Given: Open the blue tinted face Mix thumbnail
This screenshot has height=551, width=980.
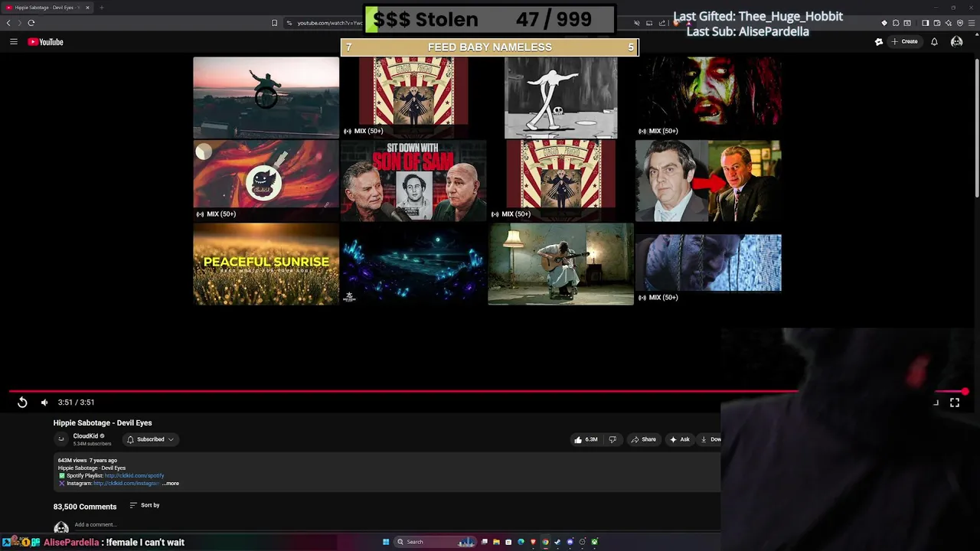Looking at the screenshot, I should coord(708,264).
